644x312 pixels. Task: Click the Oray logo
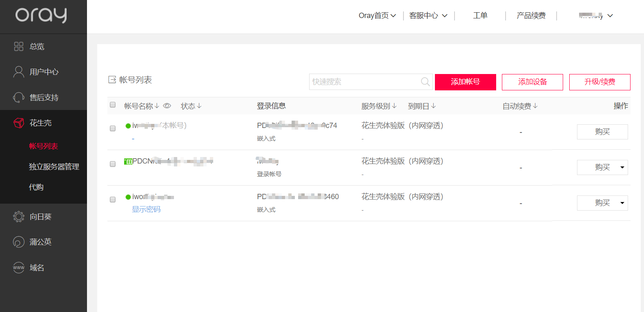click(41, 15)
